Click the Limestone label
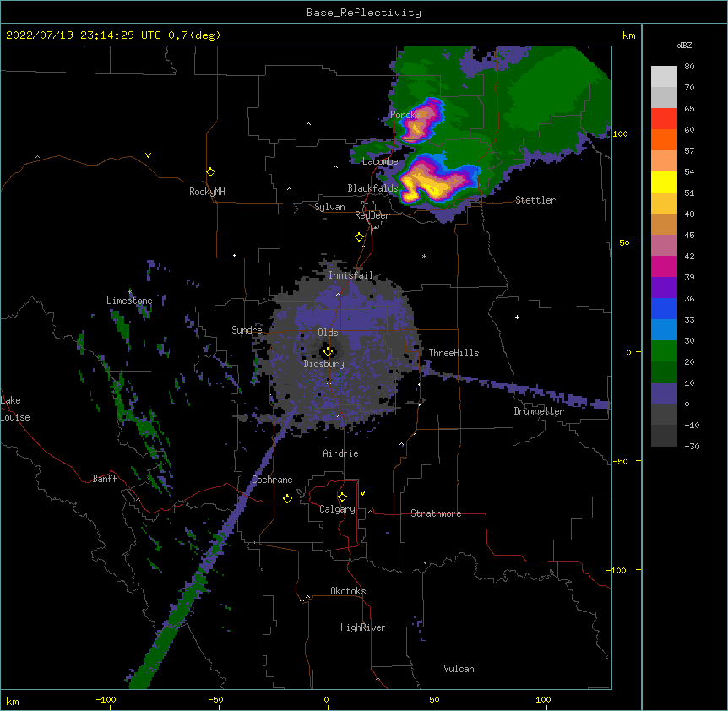 (x=129, y=301)
